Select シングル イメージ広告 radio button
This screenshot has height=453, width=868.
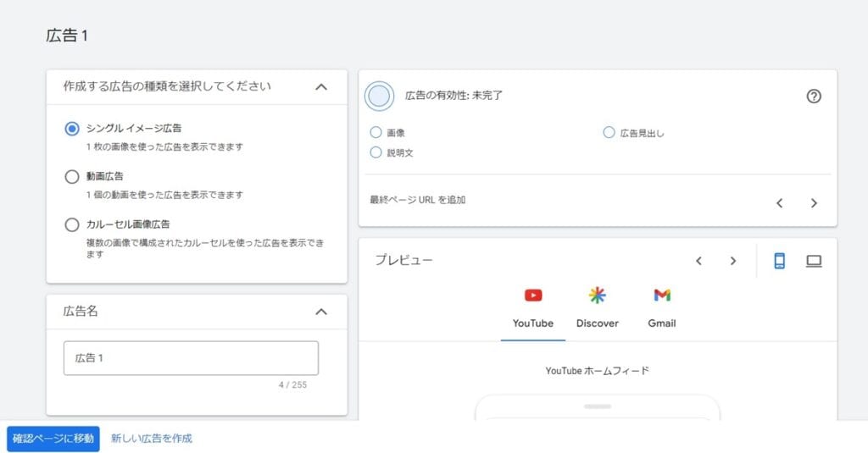click(72, 129)
